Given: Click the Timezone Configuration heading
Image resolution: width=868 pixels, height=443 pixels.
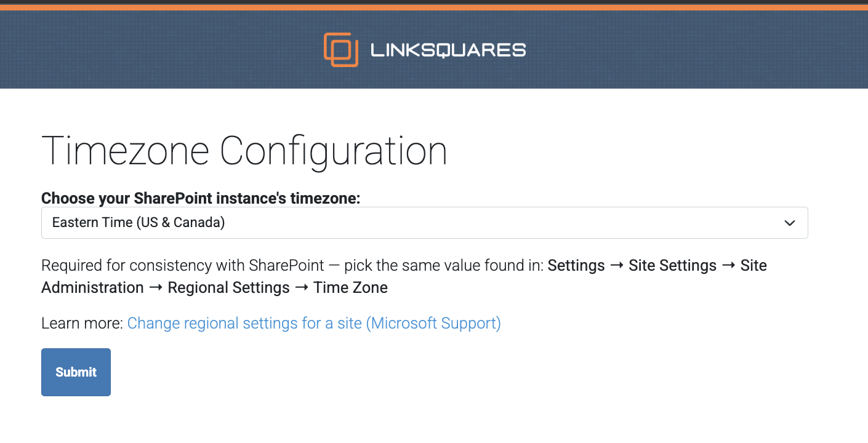Looking at the screenshot, I should [x=244, y=151].
